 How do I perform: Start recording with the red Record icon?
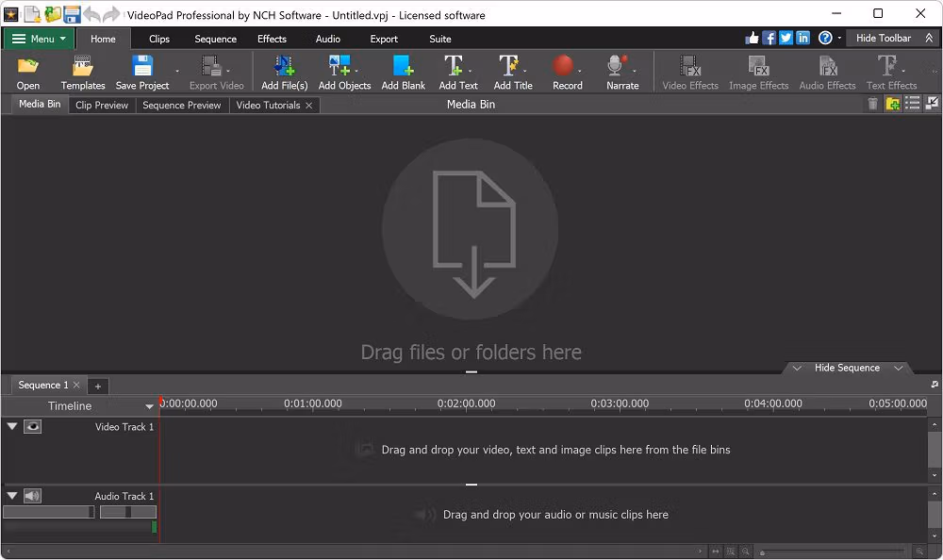[x=564, y=66]
